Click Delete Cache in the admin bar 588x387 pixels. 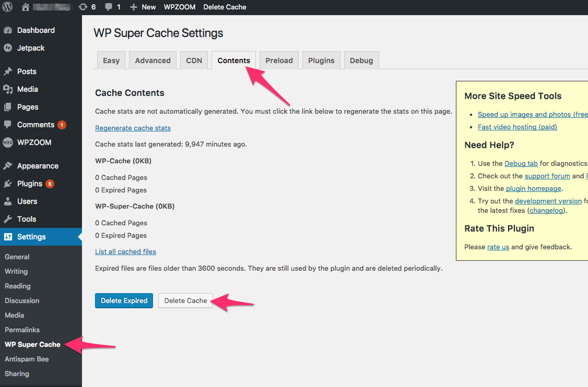225,7
